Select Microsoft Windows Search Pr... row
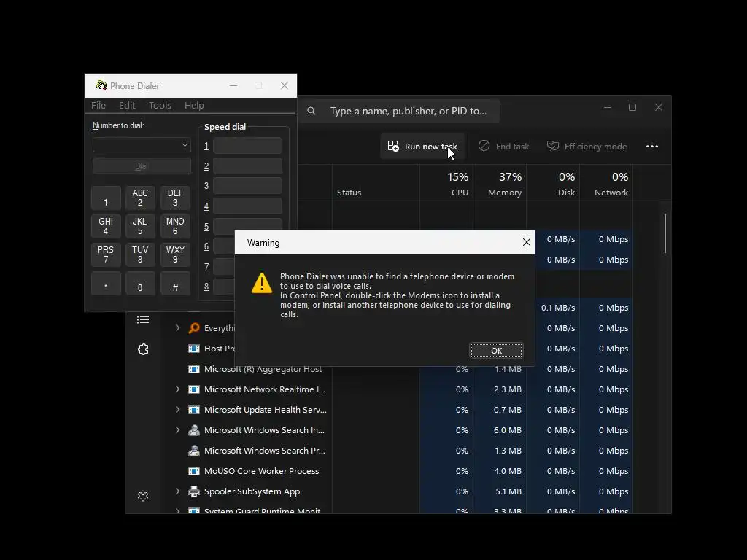This screenshot has width=747, height=560. [399, 451]
